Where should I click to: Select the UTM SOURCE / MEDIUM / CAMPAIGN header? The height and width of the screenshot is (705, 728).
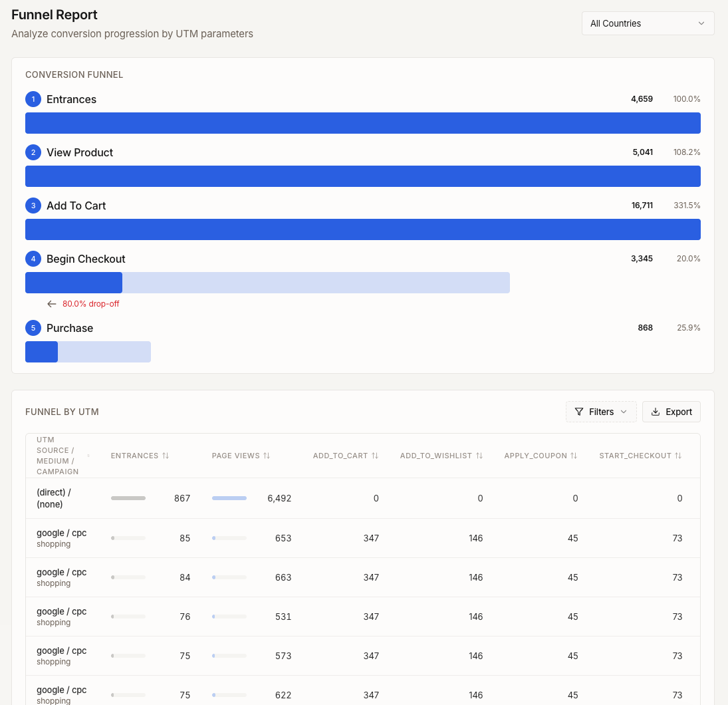click(57, 456)
